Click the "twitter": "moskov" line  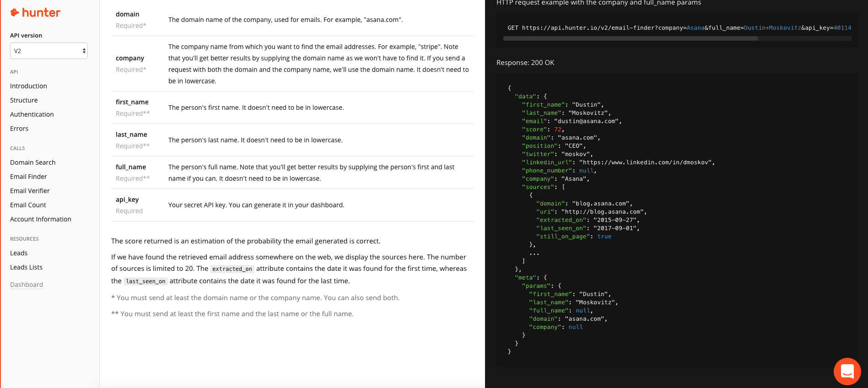[x=557, y=154]
